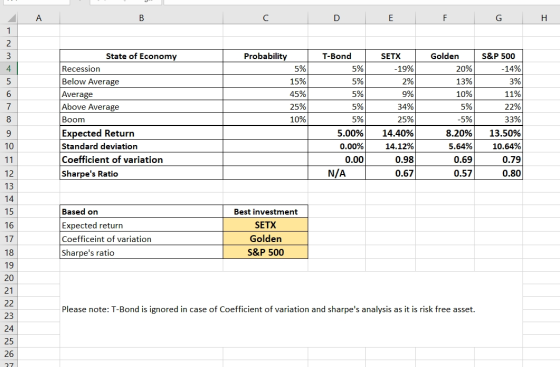Screen dimensions: 560x367
Task: Select the SETX standard deviation 14.12% cell
Action: [390, 146]
